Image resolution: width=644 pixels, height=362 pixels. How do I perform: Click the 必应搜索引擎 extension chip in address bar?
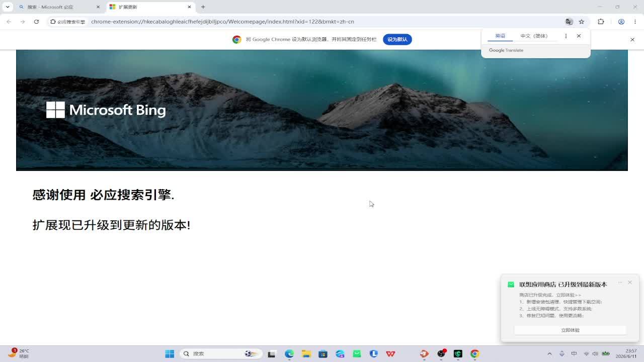click(67, 22)
